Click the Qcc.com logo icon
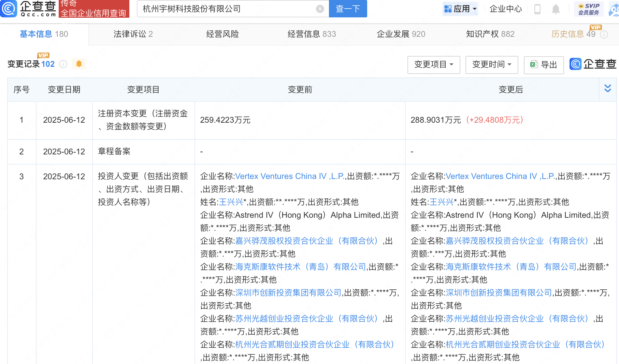The image size is (619, 364). (9, 9)
